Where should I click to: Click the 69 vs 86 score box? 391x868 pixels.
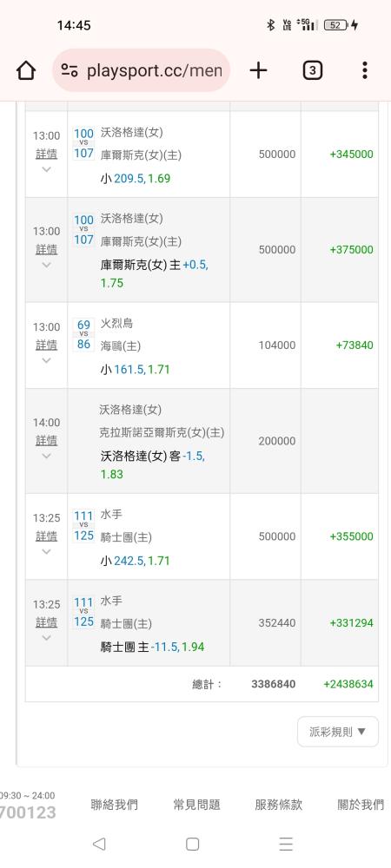83,334
